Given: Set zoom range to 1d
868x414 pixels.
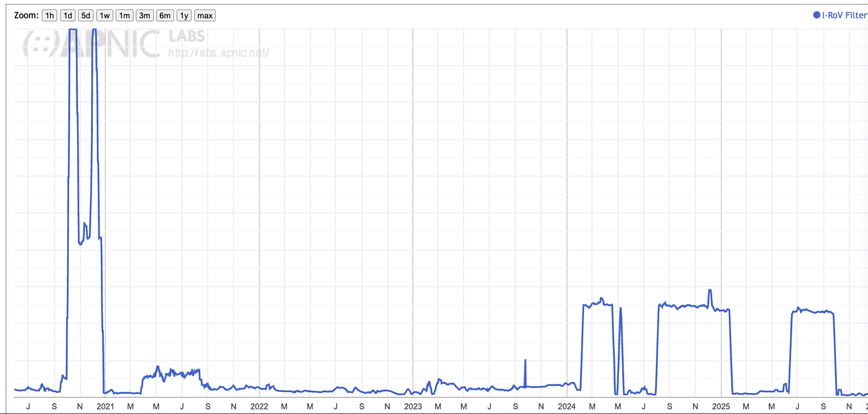Looking at the screenshot, I should 68,15.
